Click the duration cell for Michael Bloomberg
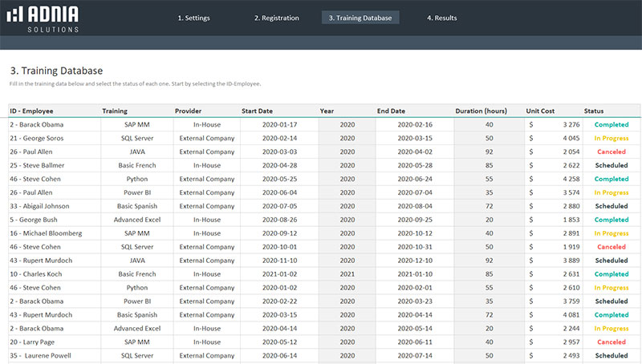 click(x=489, y=233)
